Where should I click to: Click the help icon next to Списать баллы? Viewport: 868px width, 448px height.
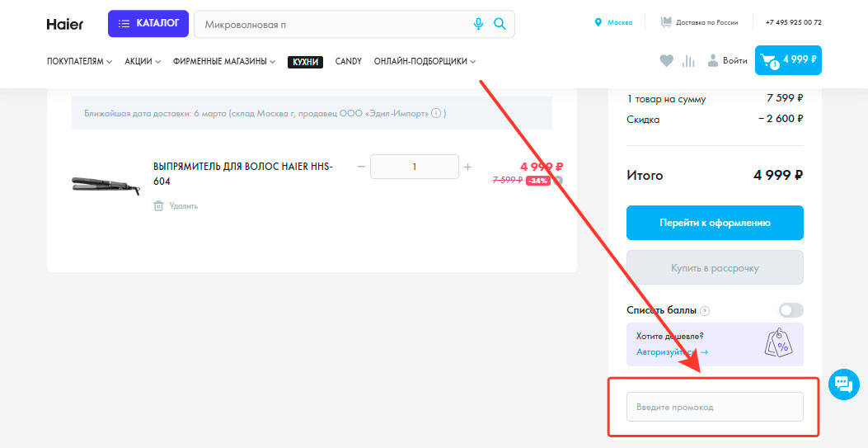coord(705,311)
